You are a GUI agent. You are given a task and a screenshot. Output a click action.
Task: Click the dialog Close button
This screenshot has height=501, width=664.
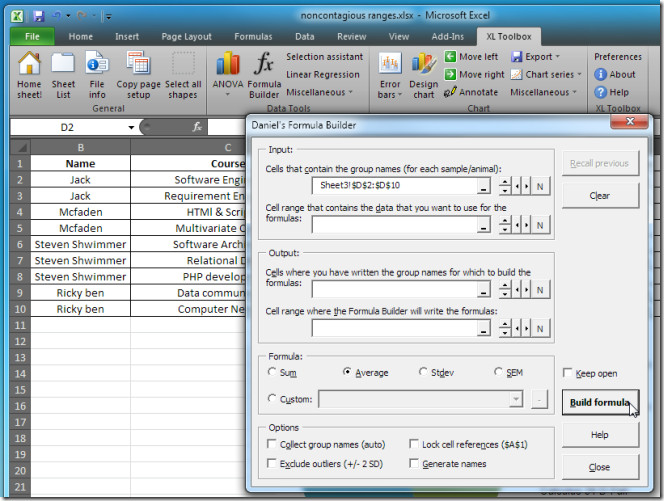[600, 467]
